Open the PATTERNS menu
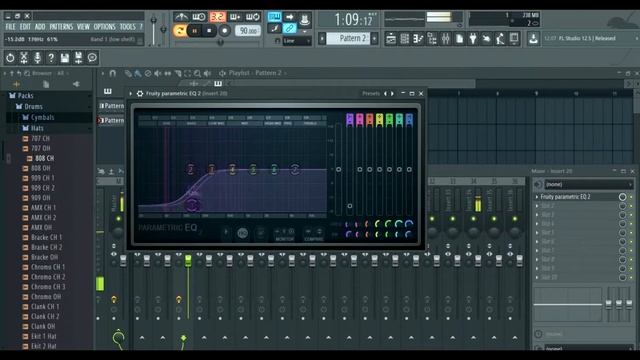640x360 pixels. tap(61, 27)
